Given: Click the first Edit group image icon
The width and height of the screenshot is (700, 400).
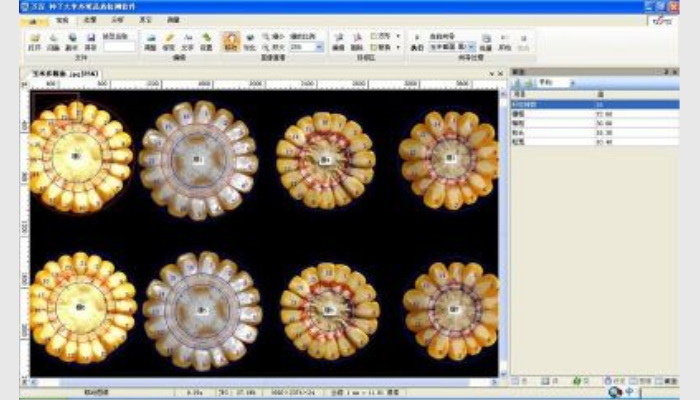Looking at the screenshot, I should coord(150,39).
